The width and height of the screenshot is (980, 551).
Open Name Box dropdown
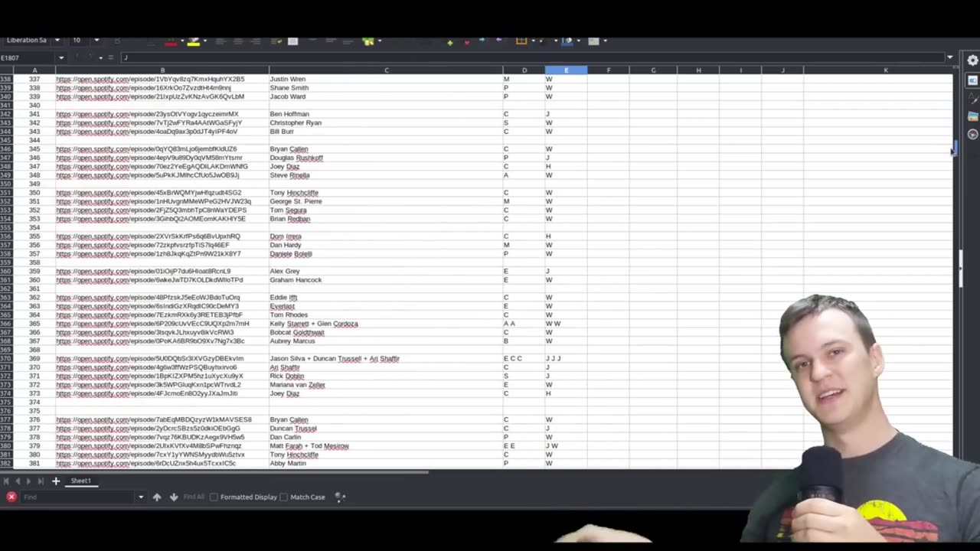pos(60,57)
